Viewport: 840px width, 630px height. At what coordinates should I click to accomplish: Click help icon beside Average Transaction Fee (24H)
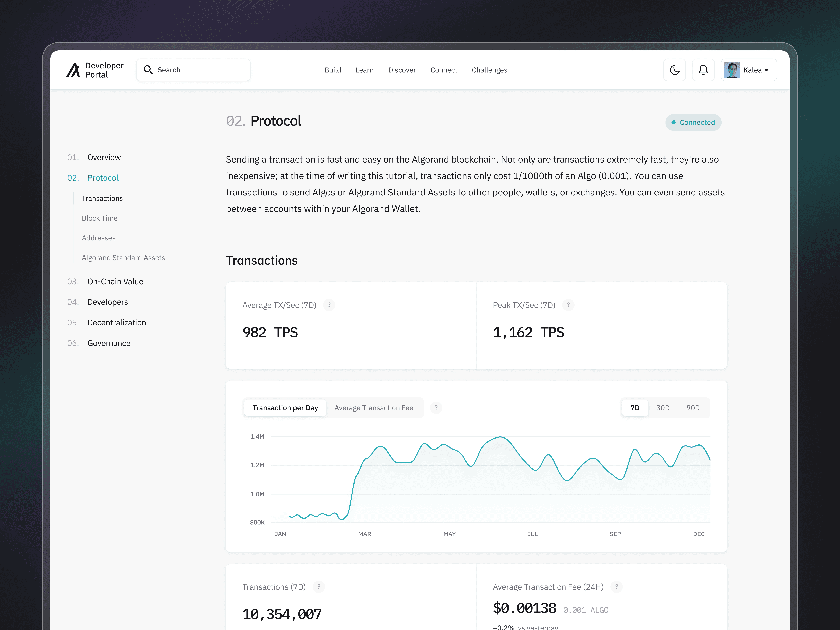pyautogui.click(x=616, y=587)
